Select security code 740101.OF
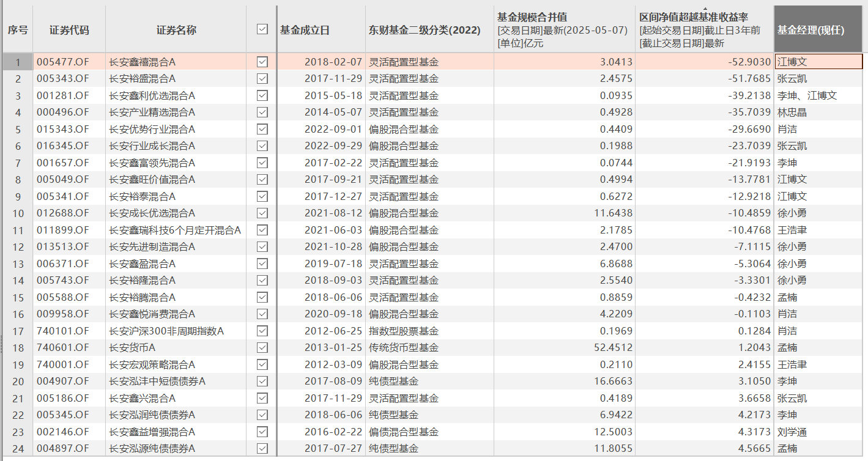This screenshot has width=868, height=461. click(63, 331)
